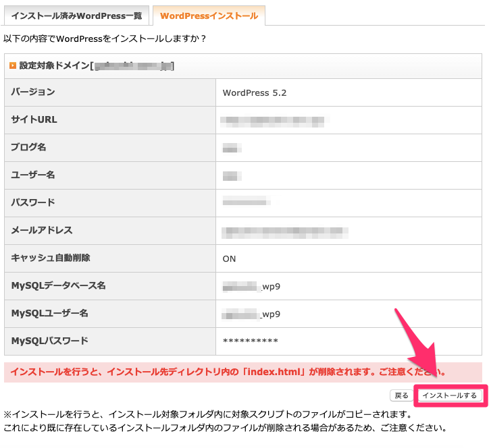This screenshot has height=448, width=489.
Task: Click the ※インストールを行うと footnote line
Action: pyautogui.click(x=208, y=414)
